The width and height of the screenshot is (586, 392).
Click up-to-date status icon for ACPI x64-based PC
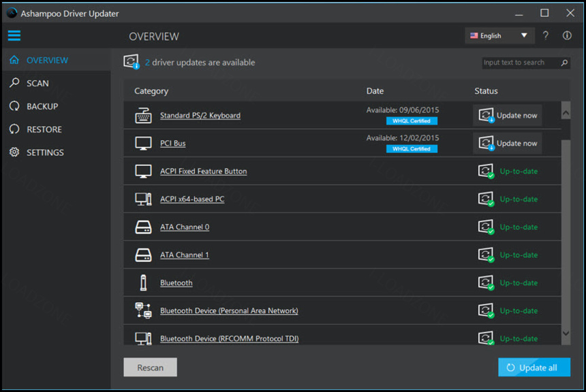coord(486,199)
